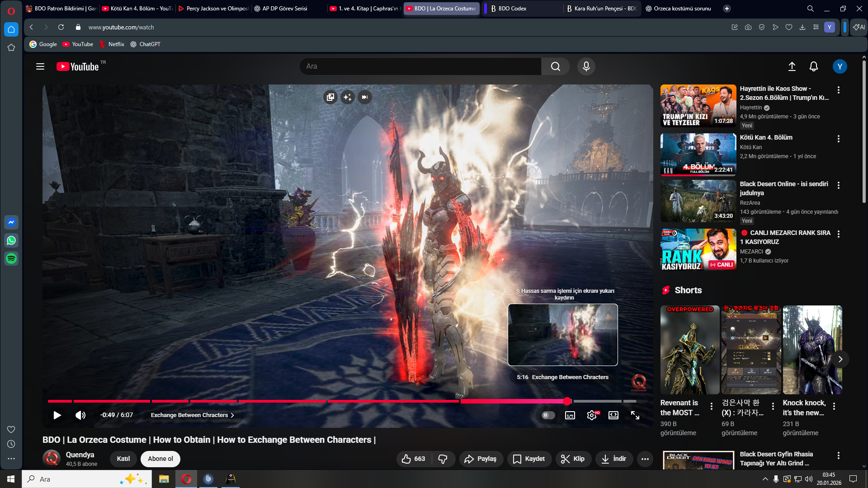Share the video with Paylaş

(x=481, y=459)
